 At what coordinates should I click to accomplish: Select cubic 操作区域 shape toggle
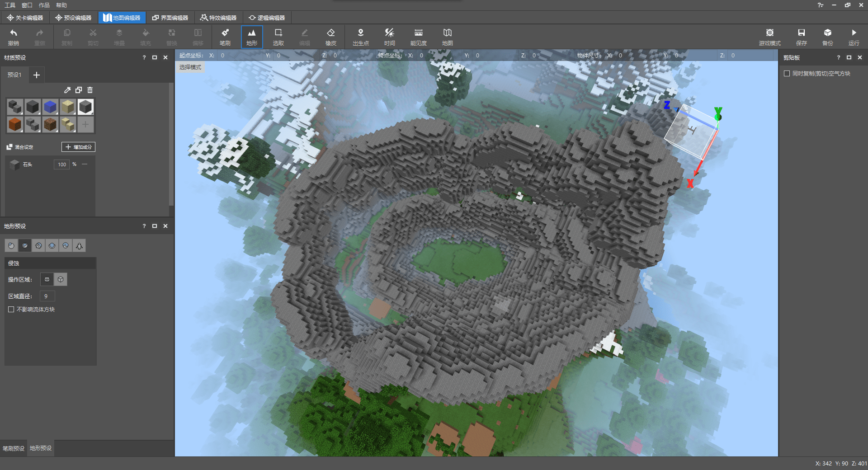pyautogui.click(x=61, y=279)
